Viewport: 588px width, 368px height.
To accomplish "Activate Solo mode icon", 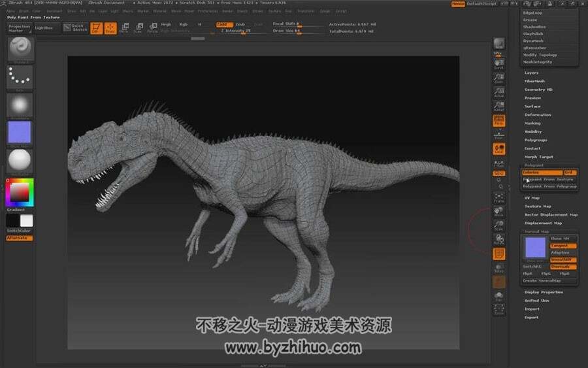I will 498,296.
